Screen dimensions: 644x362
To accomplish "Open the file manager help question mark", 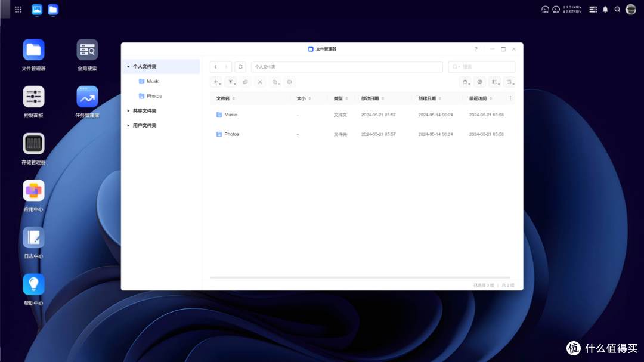I will 476,49.
